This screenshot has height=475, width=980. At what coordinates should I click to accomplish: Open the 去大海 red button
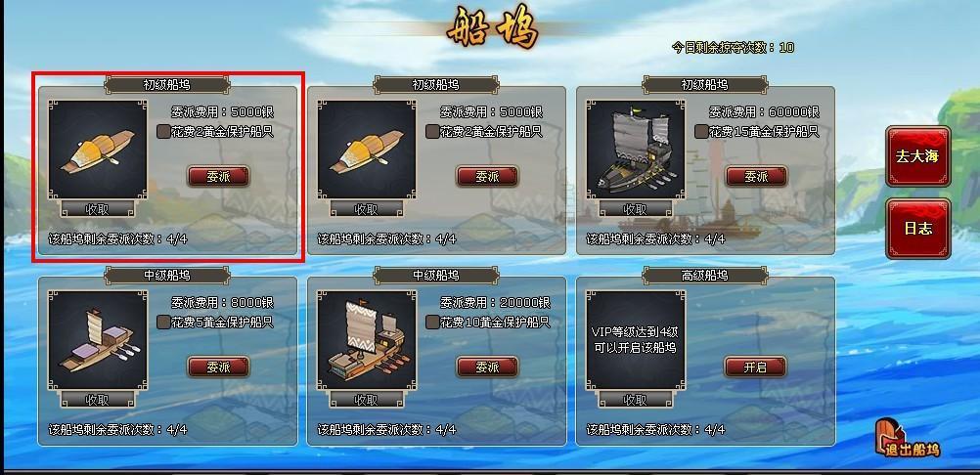tap(917, 156)
